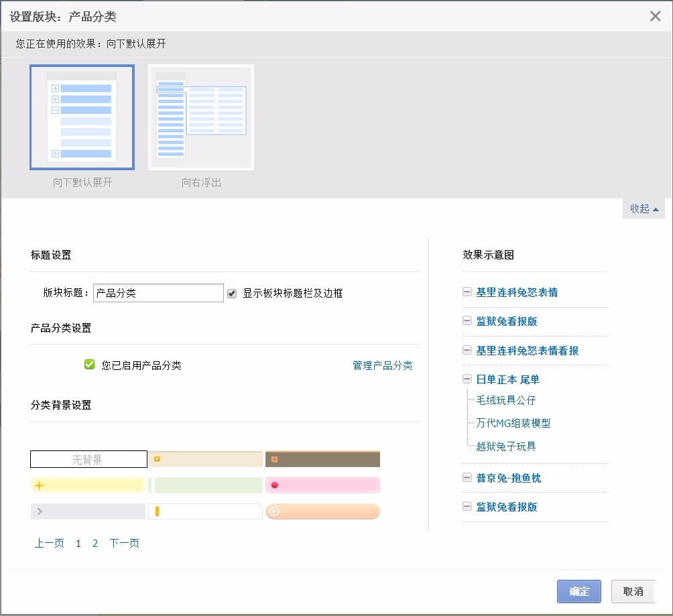The height and width of the screenshot is (616, 673).
Task: Click the 取消 cancel button
Action: 632,591
